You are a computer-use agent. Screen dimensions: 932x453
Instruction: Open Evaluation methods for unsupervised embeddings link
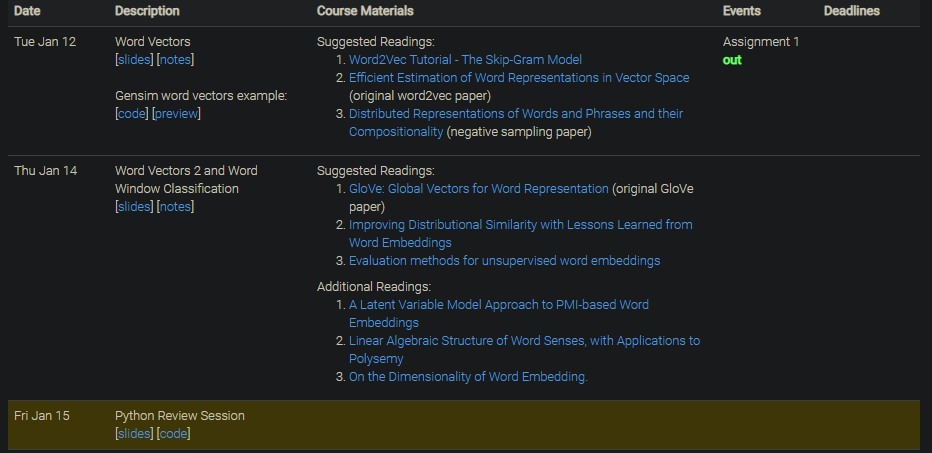coord(504,261)
